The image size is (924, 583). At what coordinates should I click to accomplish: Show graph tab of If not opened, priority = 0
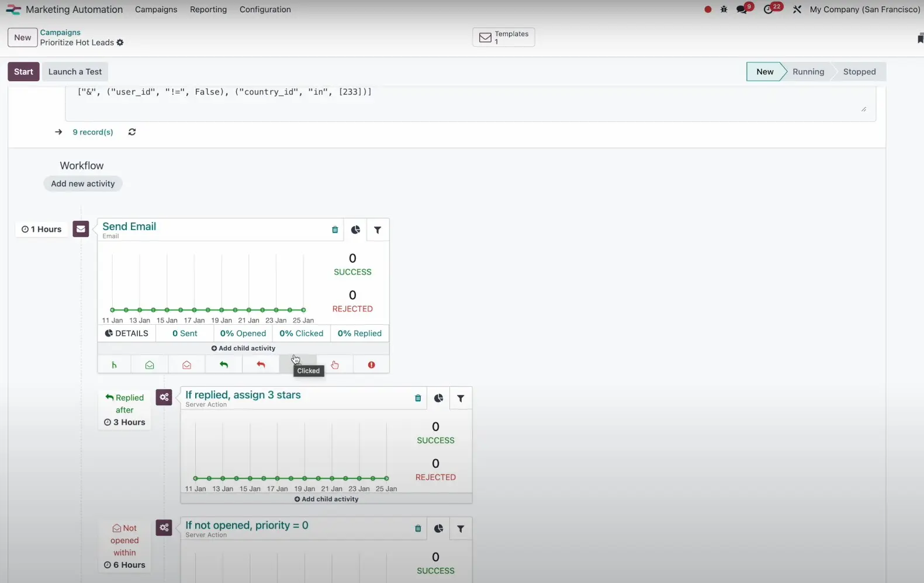tap(438, 529)
